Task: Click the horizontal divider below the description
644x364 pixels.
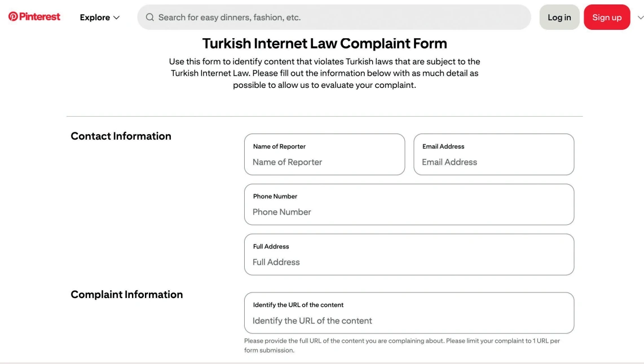Action: coord(324,116)
